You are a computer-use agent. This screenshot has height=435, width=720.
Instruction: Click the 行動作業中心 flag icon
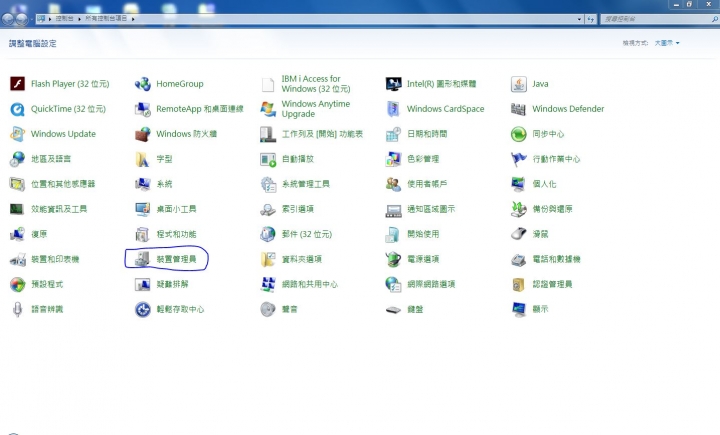pyautogui.click(x=519, y=159)
